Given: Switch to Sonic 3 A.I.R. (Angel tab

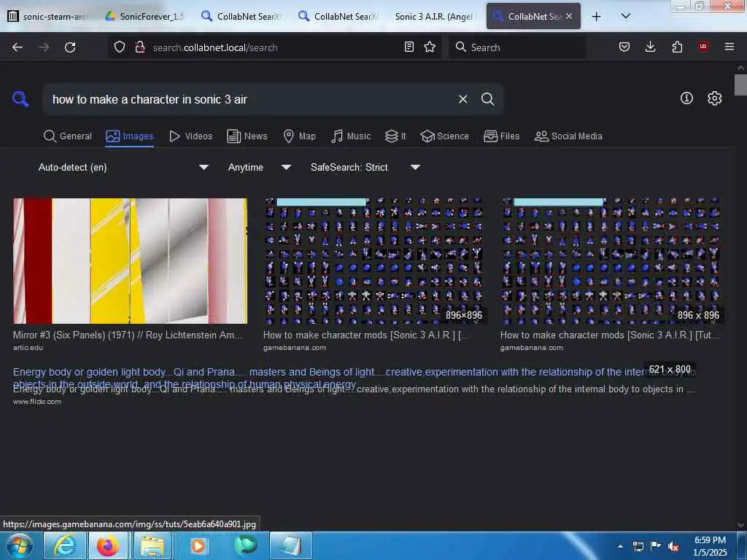Looking at the screenshot, I should (x=433, y=17).
